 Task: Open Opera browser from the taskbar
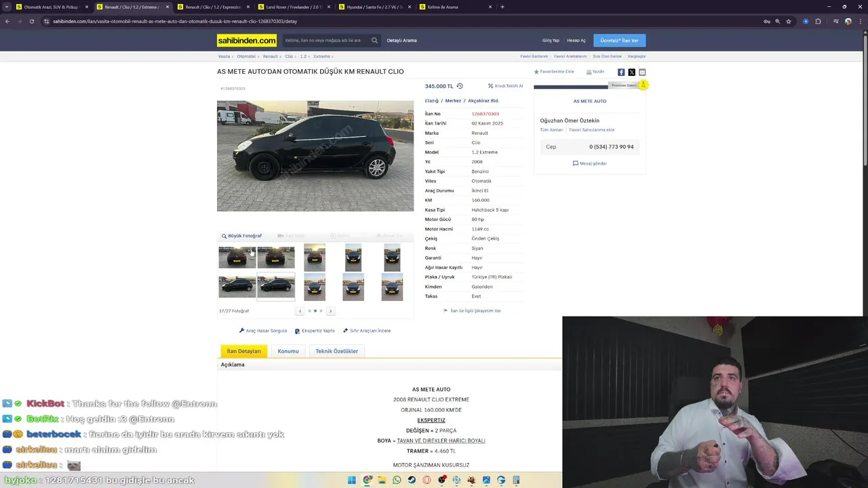point(427,480)
